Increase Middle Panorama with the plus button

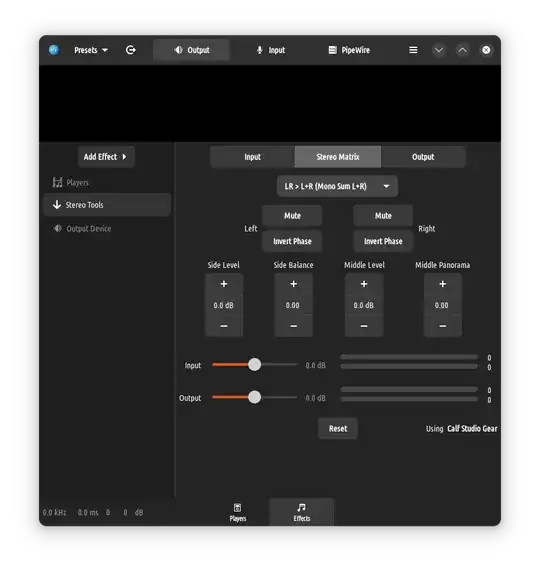coord(442,284)
